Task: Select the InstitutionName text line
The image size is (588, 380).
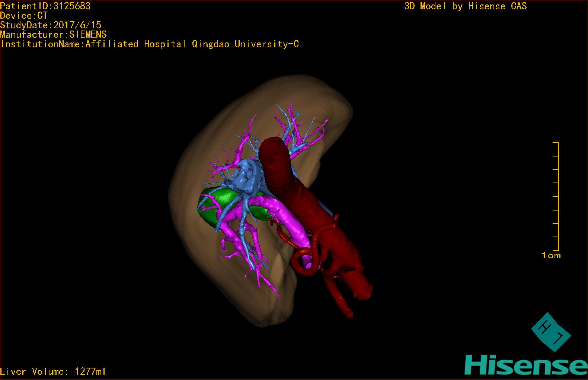Action: 150,44
